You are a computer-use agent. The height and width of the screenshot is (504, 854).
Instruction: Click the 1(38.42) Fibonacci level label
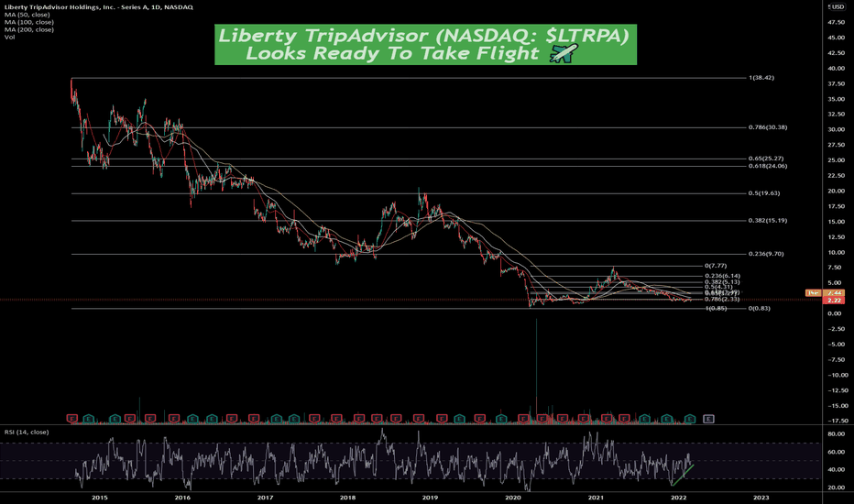[761, 78]
